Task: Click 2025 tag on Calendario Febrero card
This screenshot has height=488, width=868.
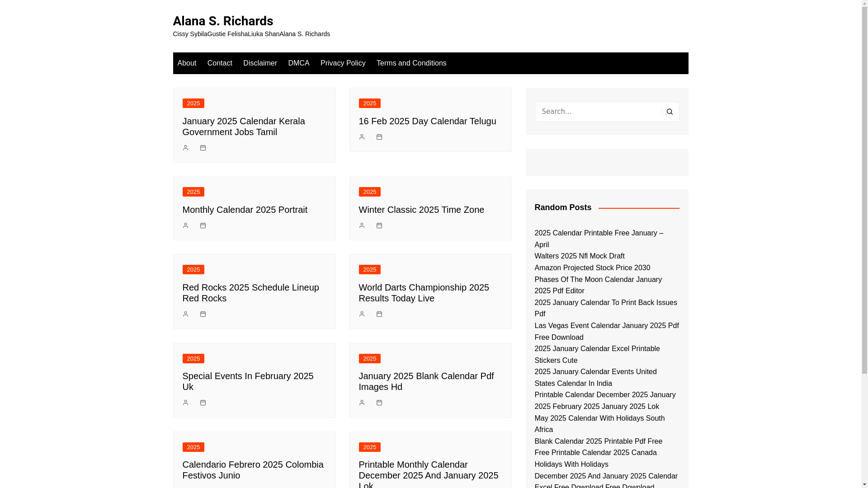Action: coord(193,447)
